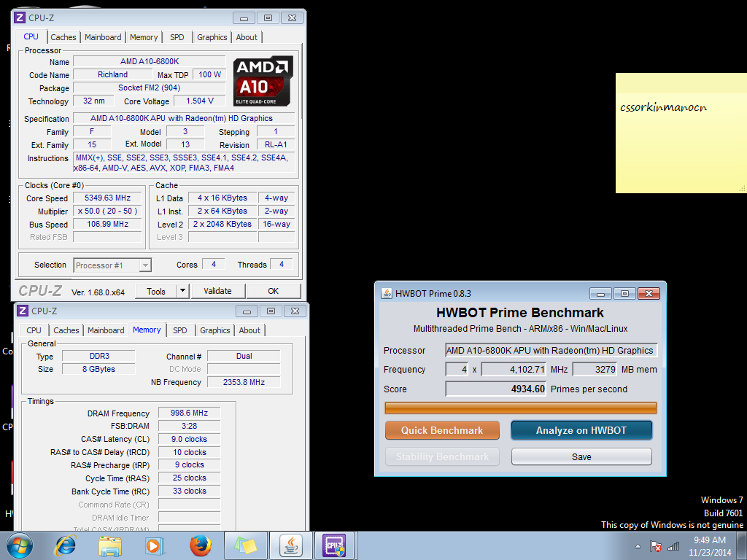Open Windows Explorer folder icon in taskbar
The width and height of the screenshot is (747, 560).
point(110,545)
